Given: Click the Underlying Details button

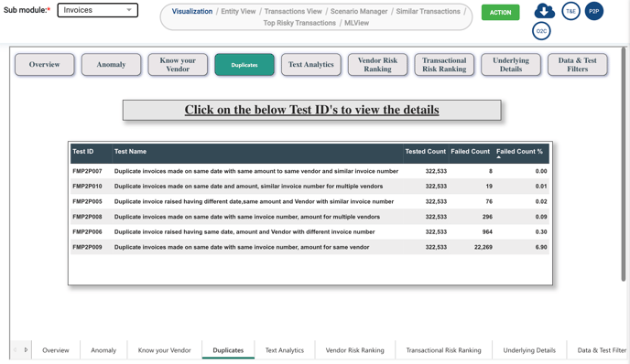Looking at the screenshot, I should tap(511, 65).
